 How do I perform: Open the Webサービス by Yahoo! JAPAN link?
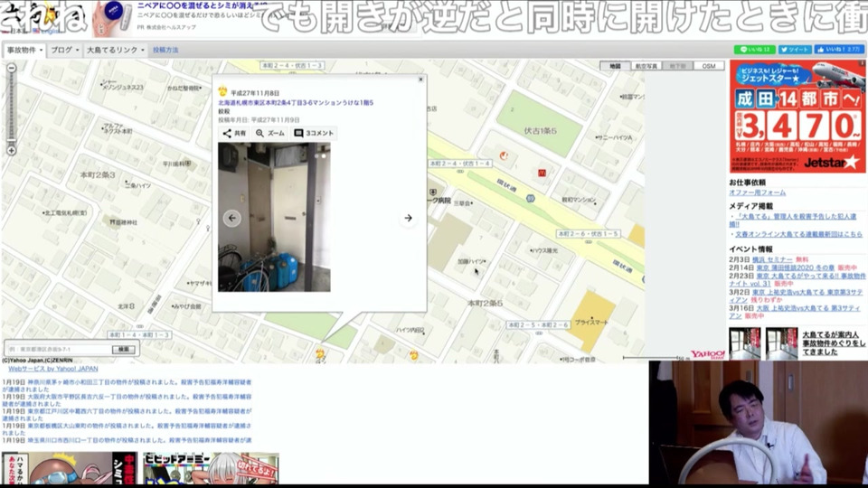53,369
